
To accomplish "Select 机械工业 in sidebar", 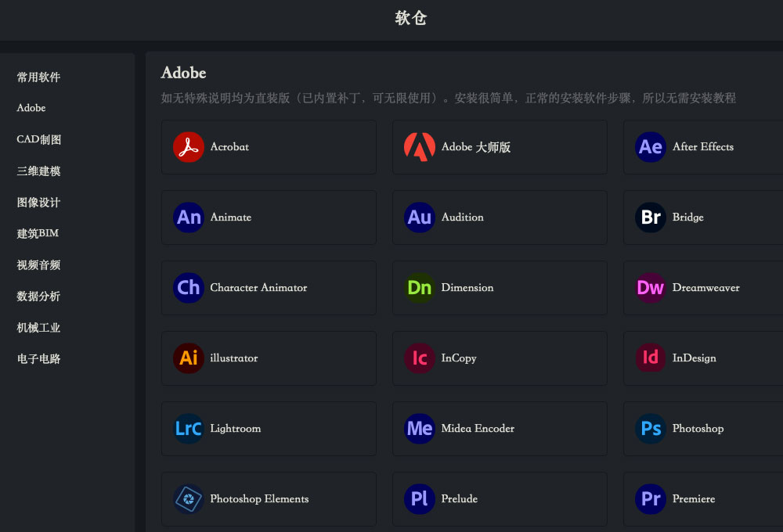I will point(38,327).
